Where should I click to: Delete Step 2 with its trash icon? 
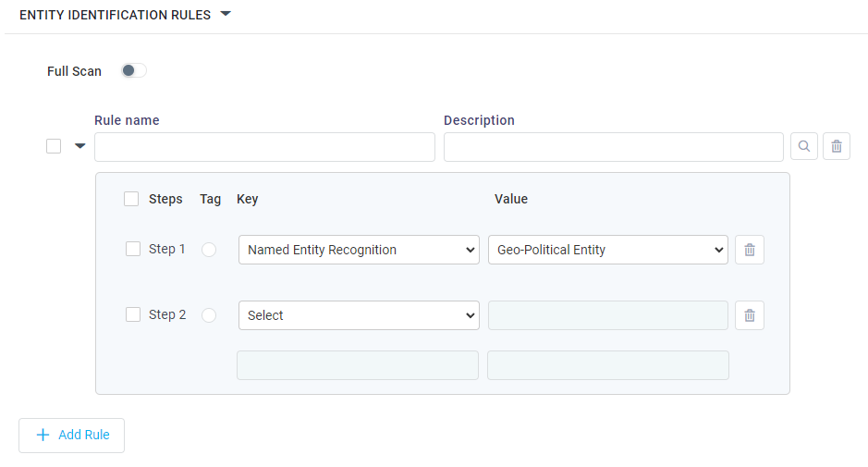(x=750, y=315)
